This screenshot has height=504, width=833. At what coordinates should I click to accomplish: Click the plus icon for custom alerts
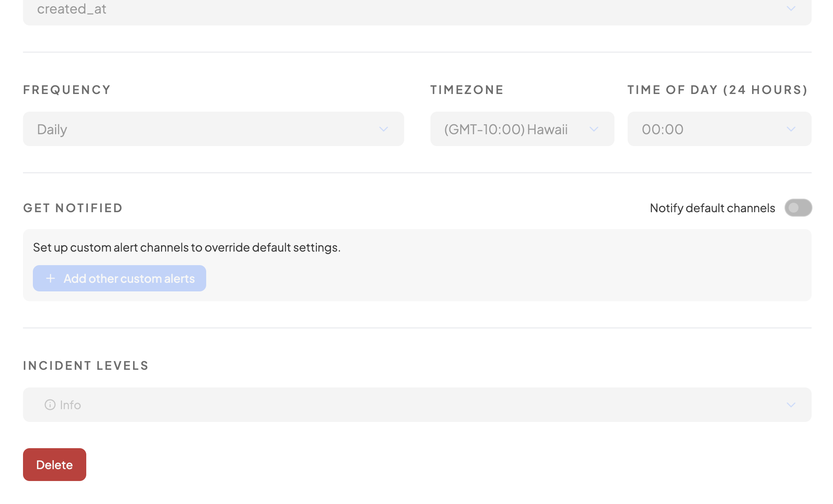[x=51, y=278]
